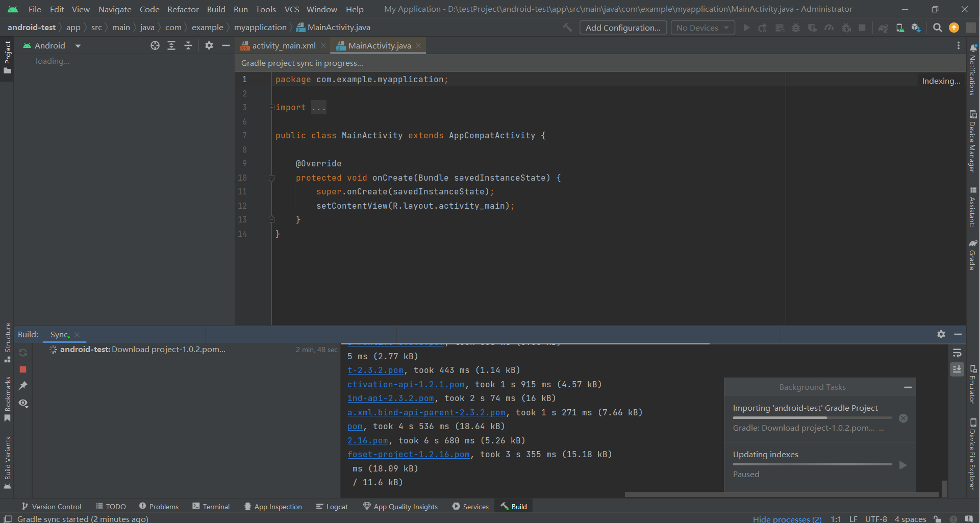Open the VCS menu
Viewport: 980px width, 523px height.
coord(292,9)
